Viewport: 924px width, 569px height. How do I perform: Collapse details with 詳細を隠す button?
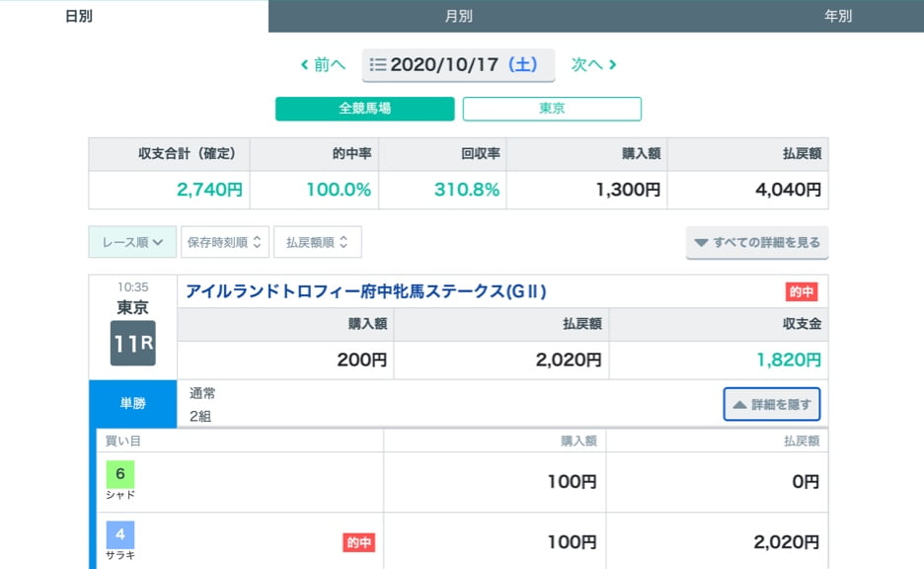pos(771,405)
